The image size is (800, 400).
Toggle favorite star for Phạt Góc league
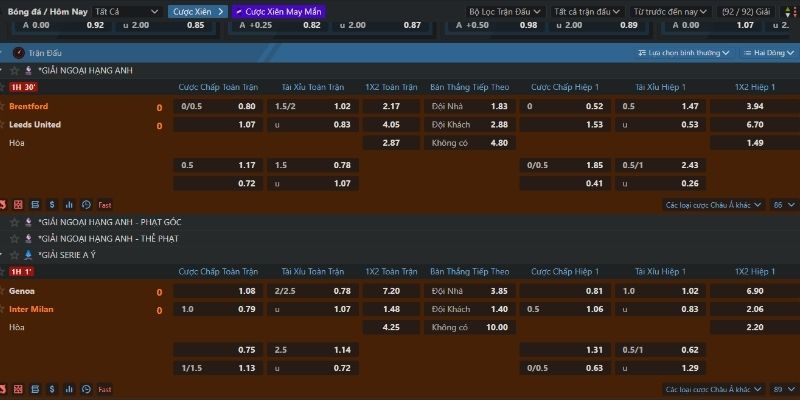click(x=14, y=221)
